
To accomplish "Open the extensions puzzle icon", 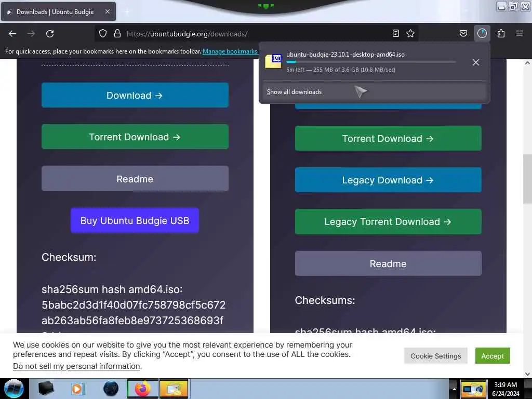I will click(x=501, y=33).
